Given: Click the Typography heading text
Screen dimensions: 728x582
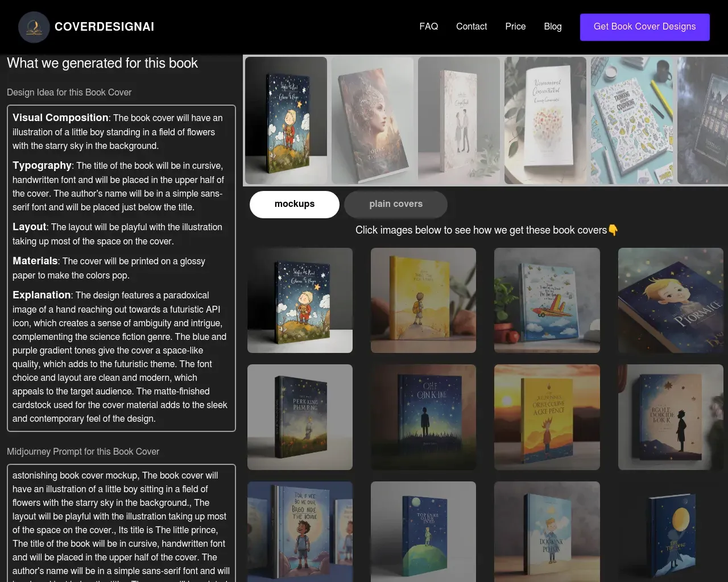Looking at the screenshot, I should tap(42, 165).
